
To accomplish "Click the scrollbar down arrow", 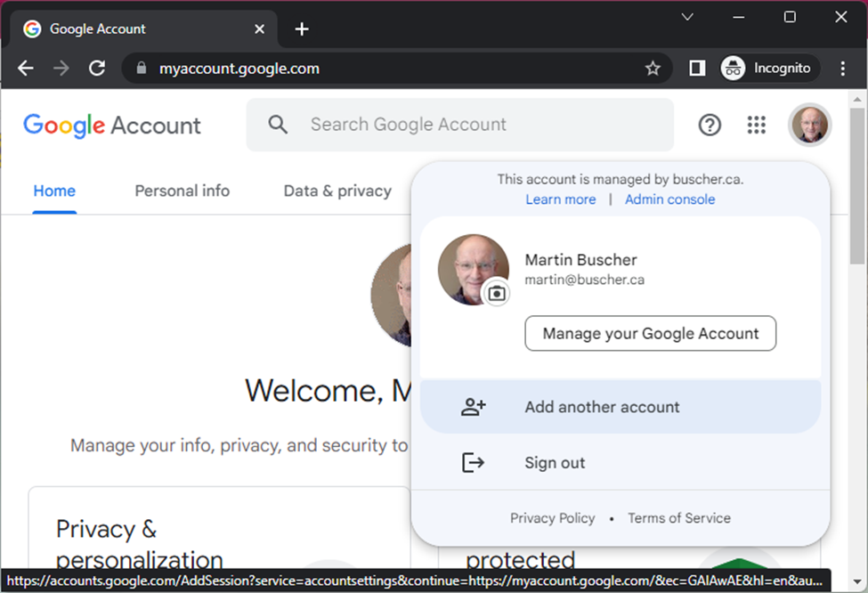I will click(857, 582).
